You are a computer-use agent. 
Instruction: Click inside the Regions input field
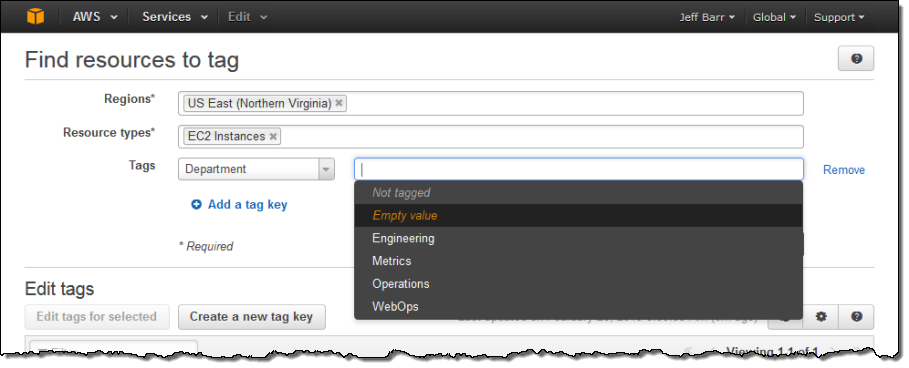[490, 103]
